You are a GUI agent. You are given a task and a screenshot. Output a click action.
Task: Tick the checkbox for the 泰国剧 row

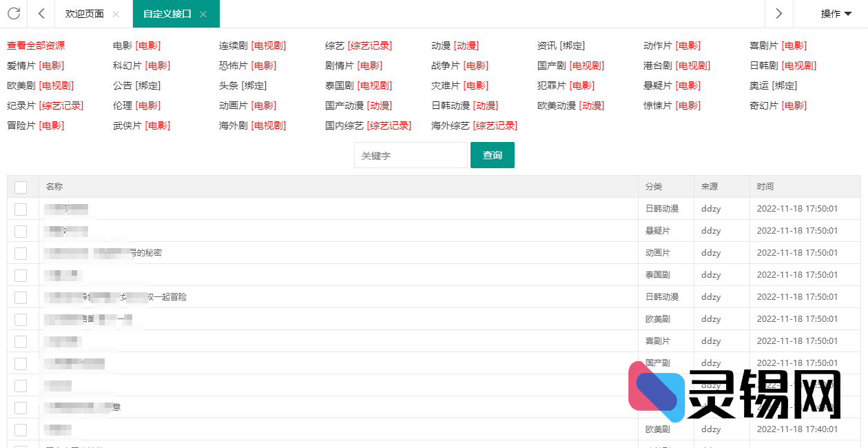[x=21, y=275]
